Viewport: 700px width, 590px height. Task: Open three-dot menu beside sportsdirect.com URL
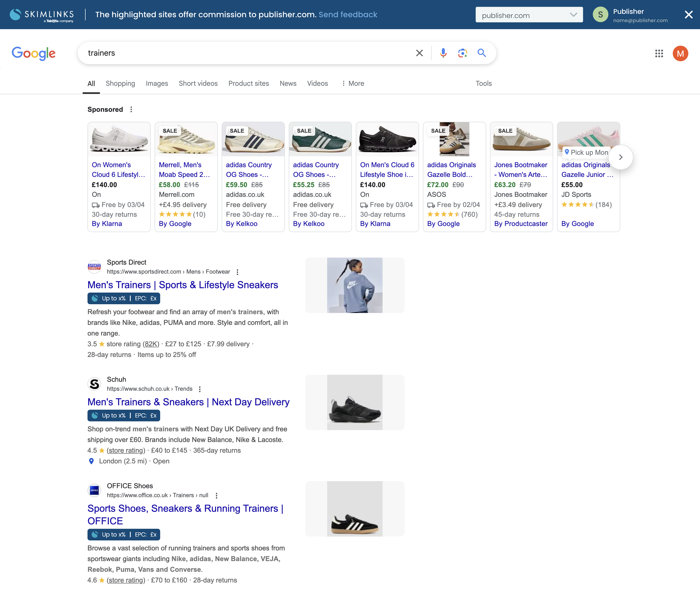(237, 272)
